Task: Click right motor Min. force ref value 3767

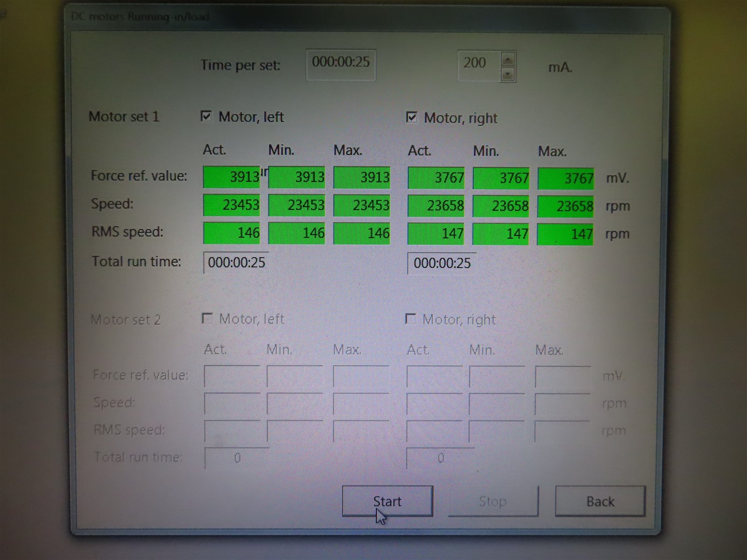Action: (501, 178)
